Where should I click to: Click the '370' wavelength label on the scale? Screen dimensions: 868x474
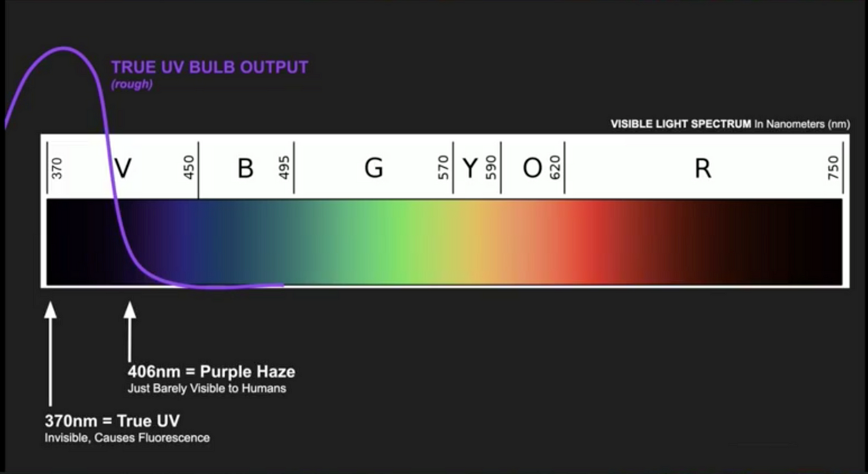(x=57, y=168)
